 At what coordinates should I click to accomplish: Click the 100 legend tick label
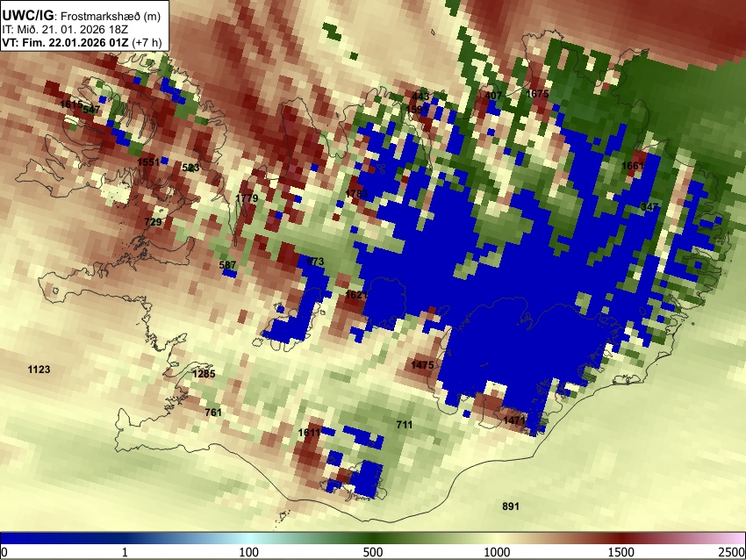[249, 552]
